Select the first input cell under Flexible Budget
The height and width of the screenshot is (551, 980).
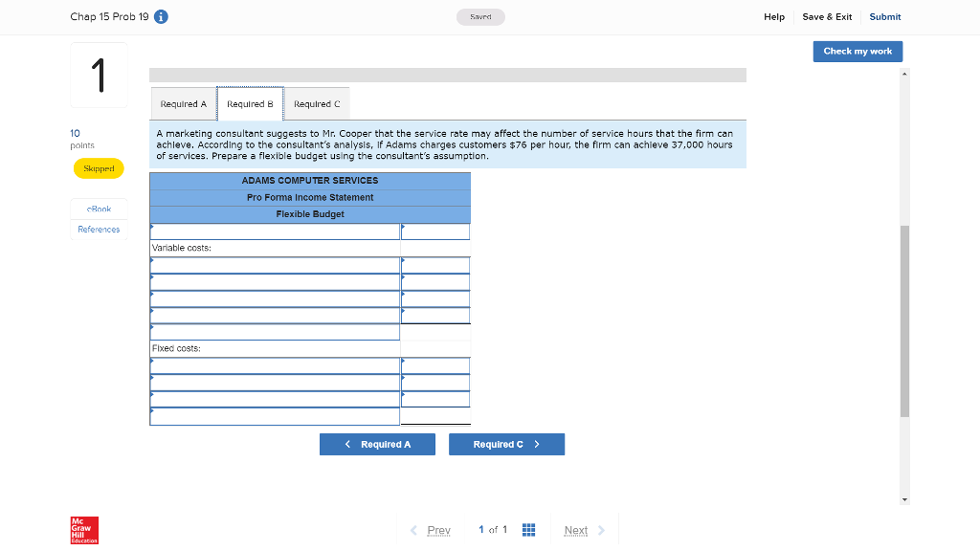click(275, 231)
